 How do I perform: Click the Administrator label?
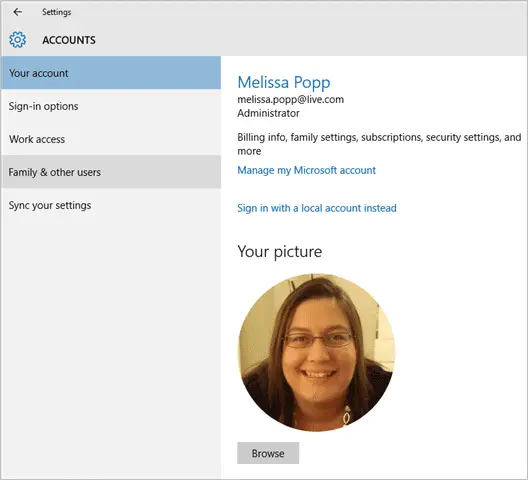tap(268, 113)
